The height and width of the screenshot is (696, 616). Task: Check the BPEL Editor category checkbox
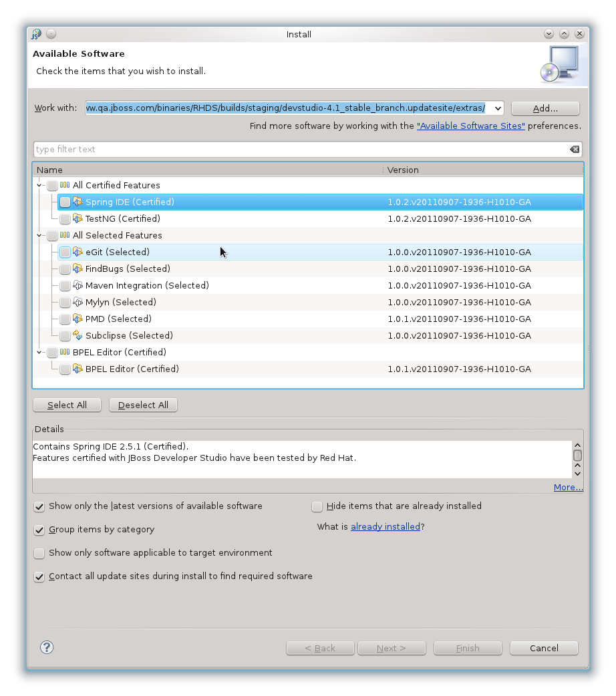coord(52,353)
